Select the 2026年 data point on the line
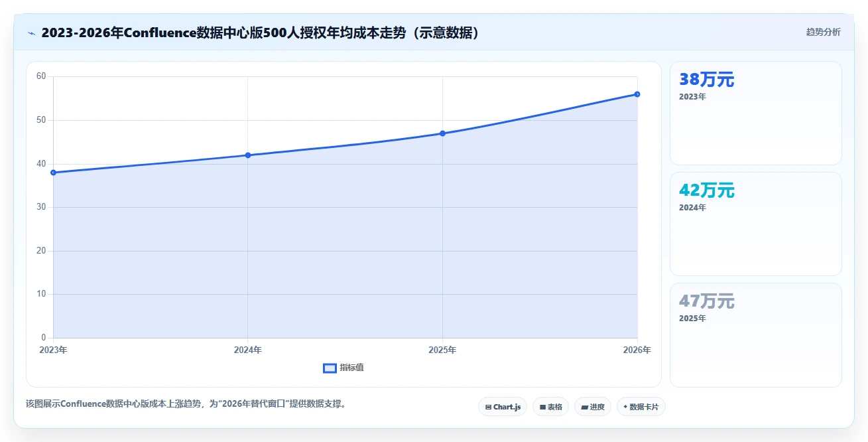The width and height of the screenshot is (868, 442). 637,94
